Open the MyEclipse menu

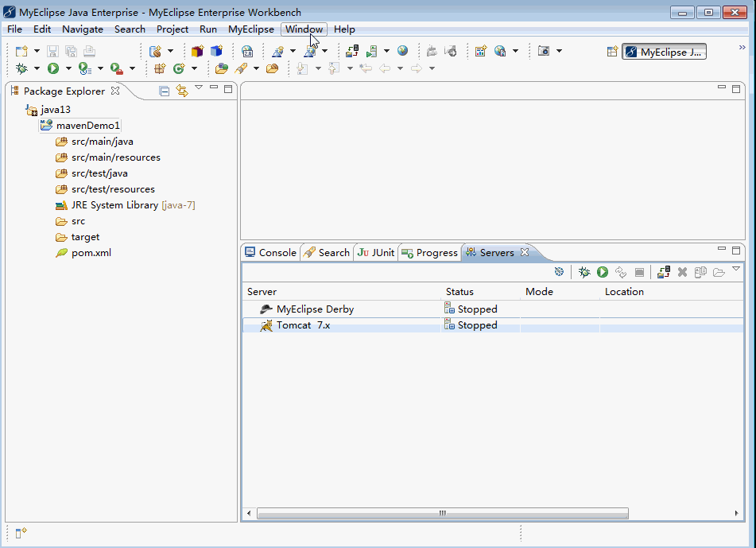coord(251,29)
